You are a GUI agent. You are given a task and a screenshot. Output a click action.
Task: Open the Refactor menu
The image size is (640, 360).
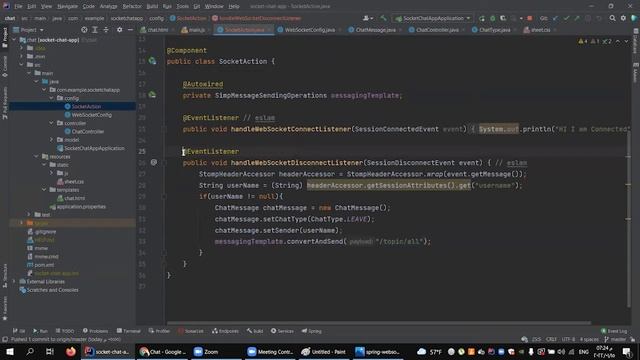tap(132, 6)
